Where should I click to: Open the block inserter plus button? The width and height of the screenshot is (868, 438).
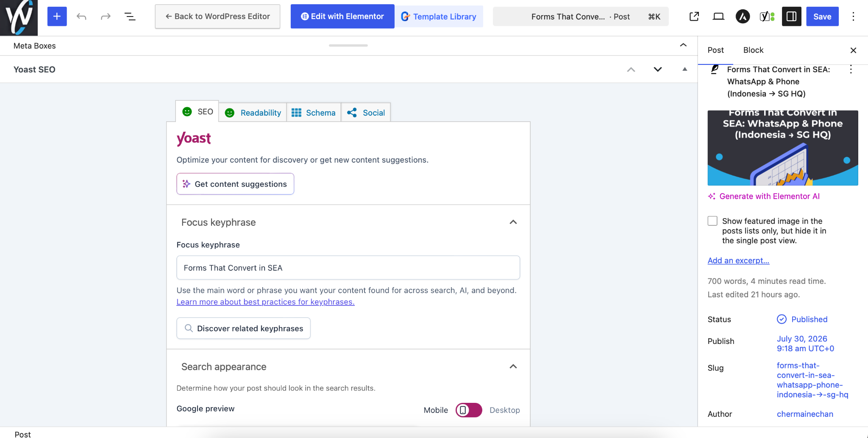click(x=57, y=17)
